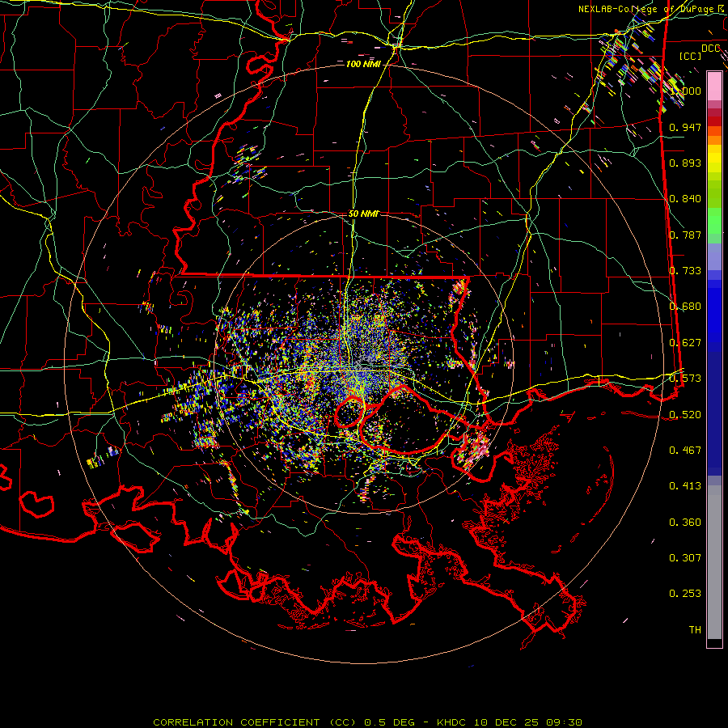The height and width of the screenshot is (728, 728).
Task: Select the '50 NMI' range ring label
Action: click(x=363, y=214)
